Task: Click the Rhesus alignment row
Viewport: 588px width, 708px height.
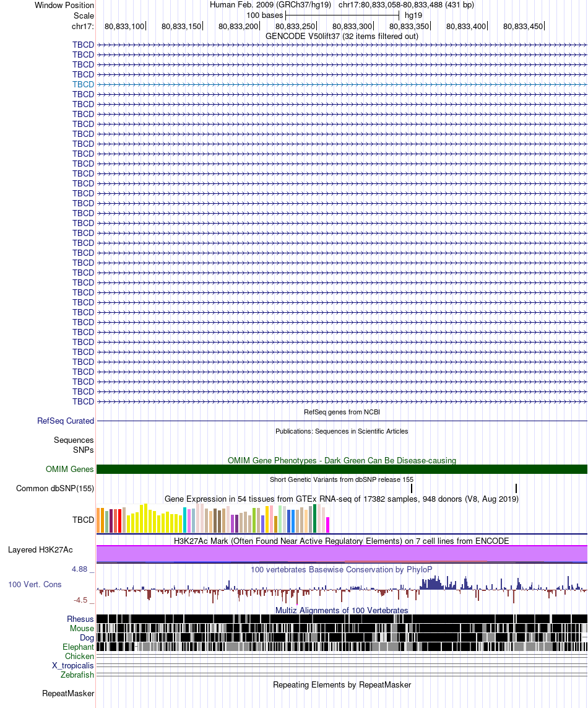Action: click(x=342, y=619)
